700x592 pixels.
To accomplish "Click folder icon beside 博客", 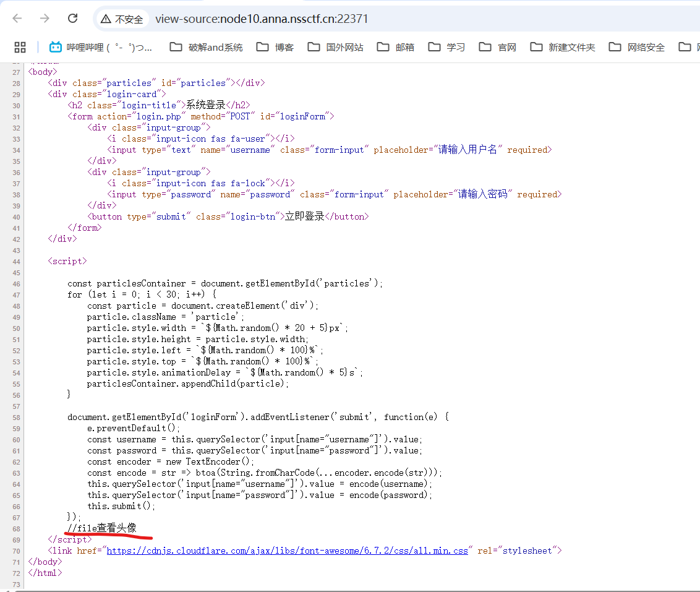I will [262, 47].
